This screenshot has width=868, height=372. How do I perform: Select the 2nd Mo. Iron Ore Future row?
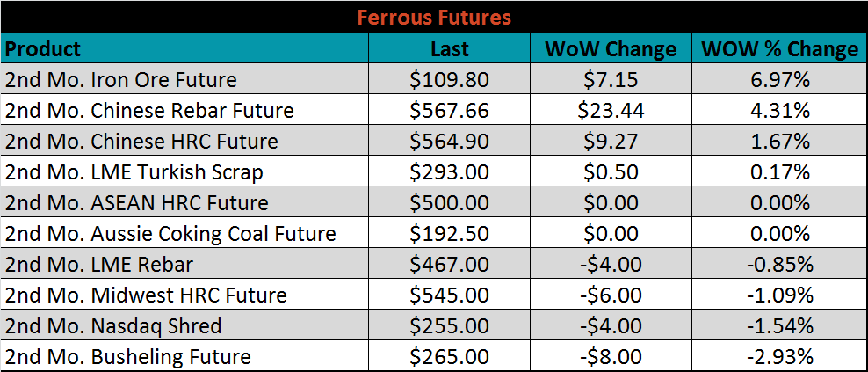121,80
